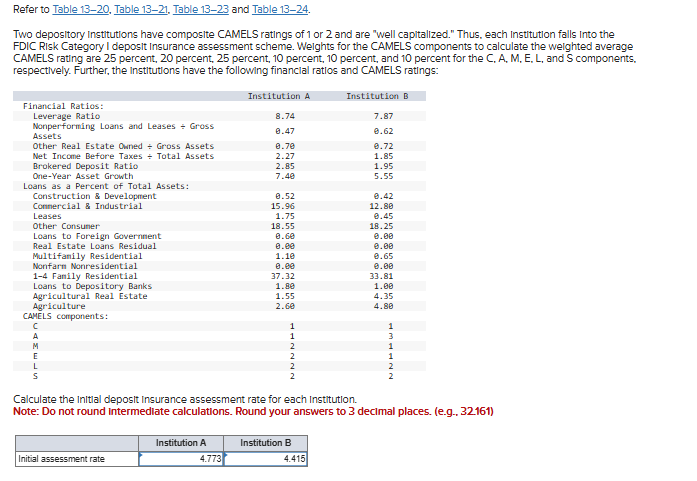Click 1-4 Family Residential value 37.32
The image size is (697, 481).
(x=283, y=276)
